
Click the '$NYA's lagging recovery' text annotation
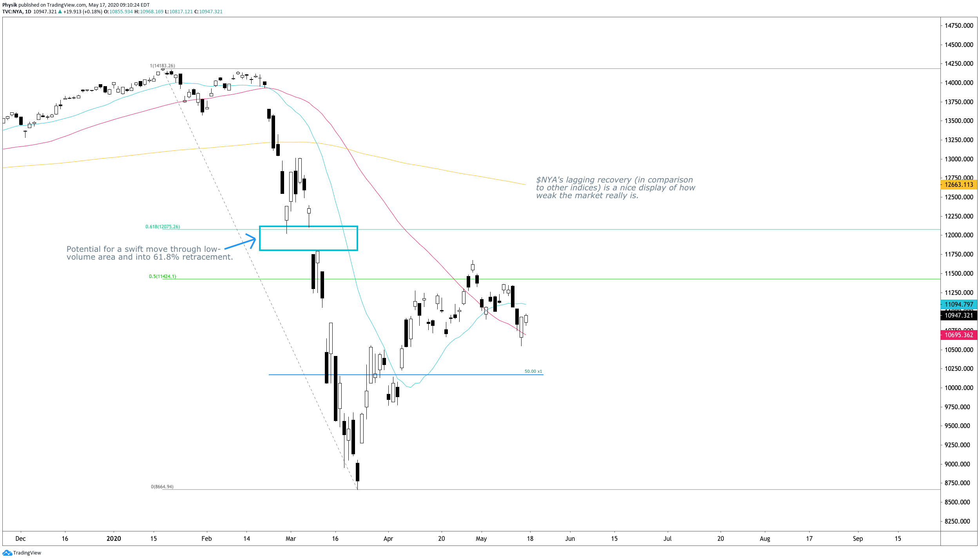click(616, 188)
